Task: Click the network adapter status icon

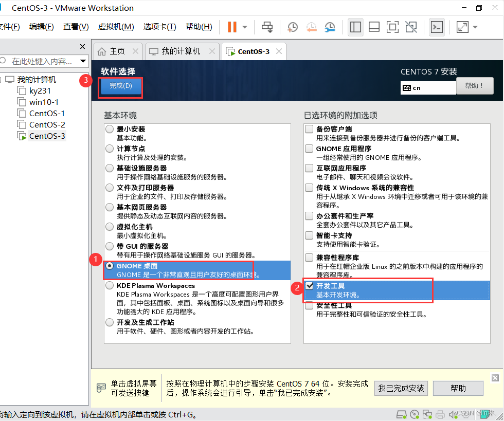Action: click(427, 414)
